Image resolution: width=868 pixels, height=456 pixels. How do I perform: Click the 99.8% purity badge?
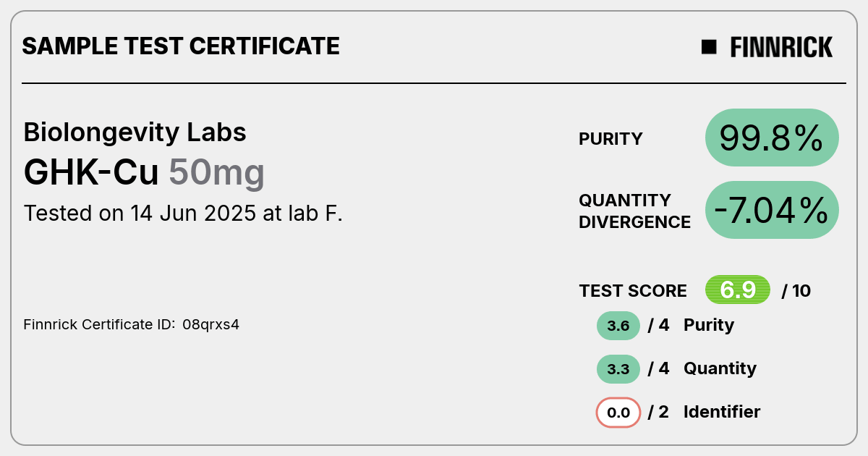(771, 138)
